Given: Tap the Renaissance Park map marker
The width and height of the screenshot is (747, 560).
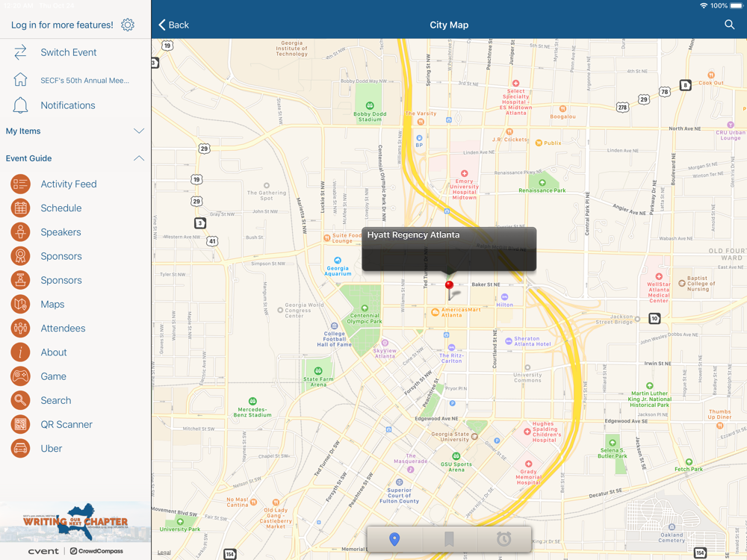Looking at the screenshot, I should [x=542, y=183].
